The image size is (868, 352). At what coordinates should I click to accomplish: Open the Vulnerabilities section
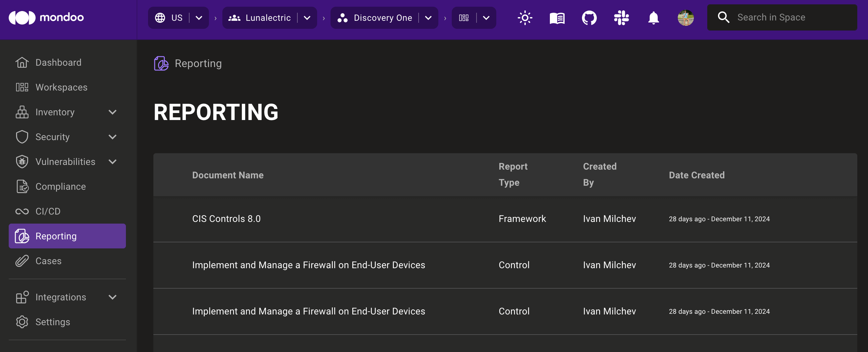tap(65, 162)
